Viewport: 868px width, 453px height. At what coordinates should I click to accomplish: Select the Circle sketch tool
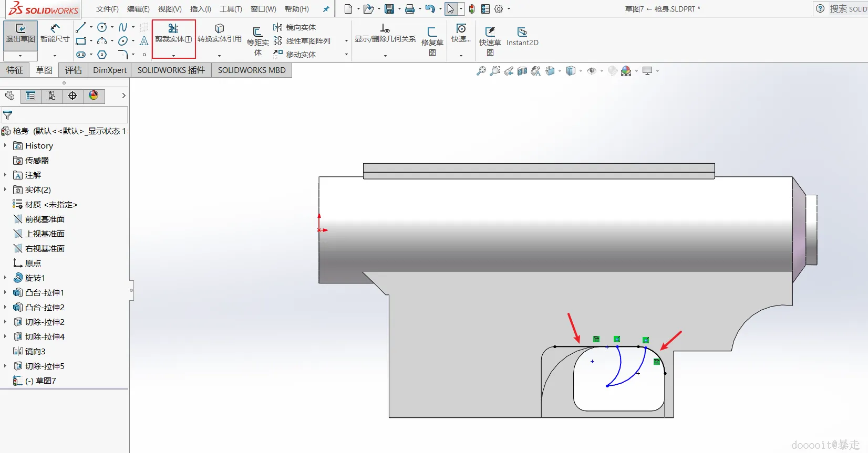(102, 27)
